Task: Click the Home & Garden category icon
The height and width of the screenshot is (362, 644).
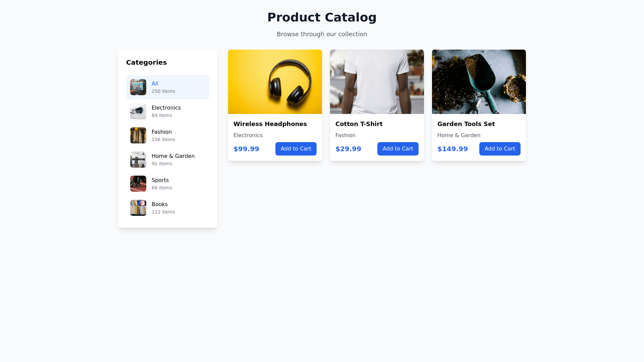Action: click(138, 160)
